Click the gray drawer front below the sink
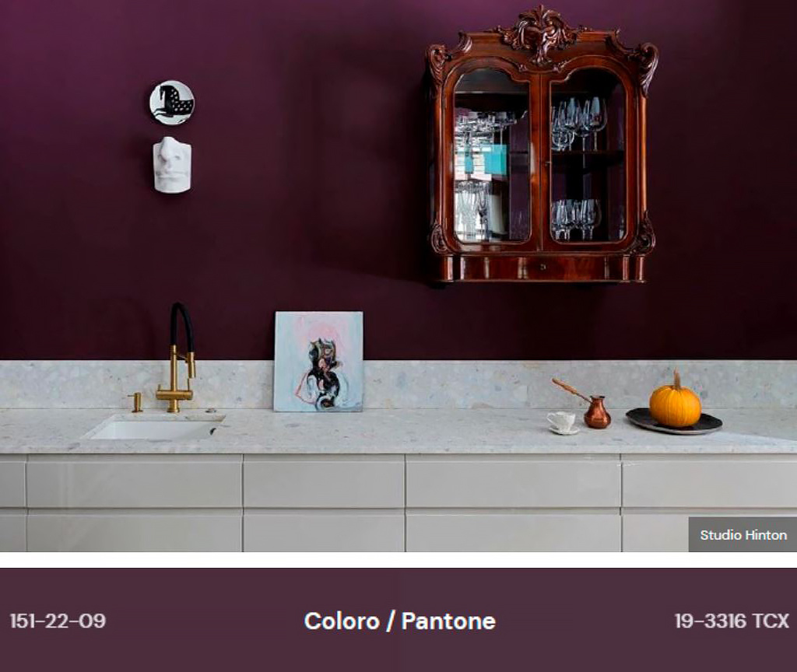 (134, 481)
